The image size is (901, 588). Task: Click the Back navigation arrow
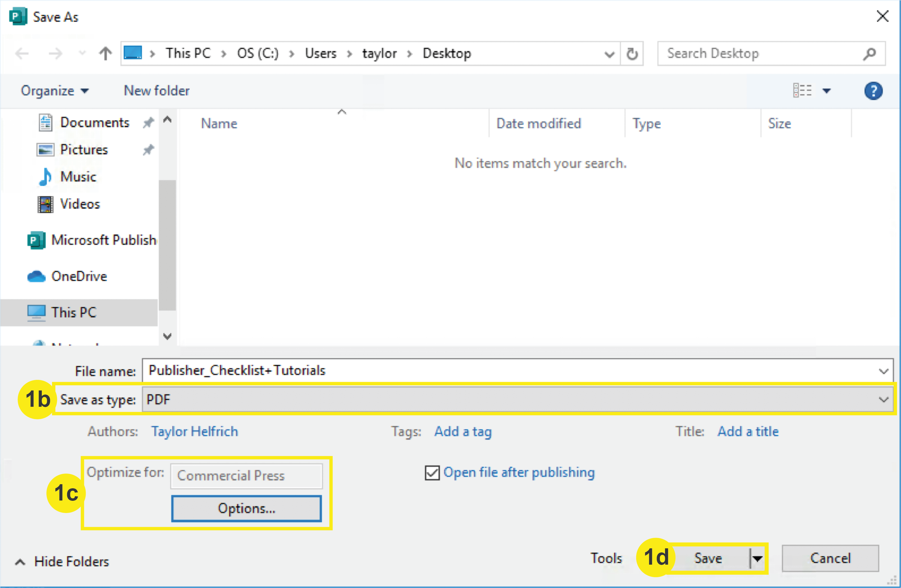[22, 54]
